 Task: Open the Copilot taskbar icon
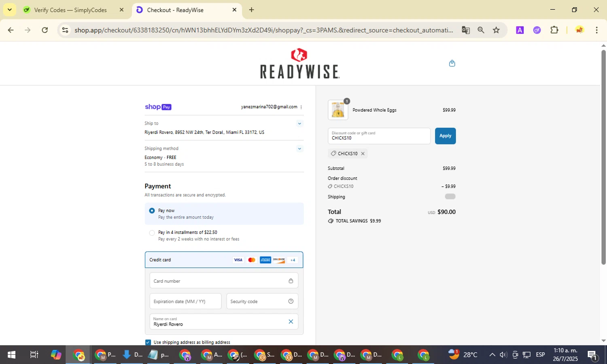click(x=56, y=355)
